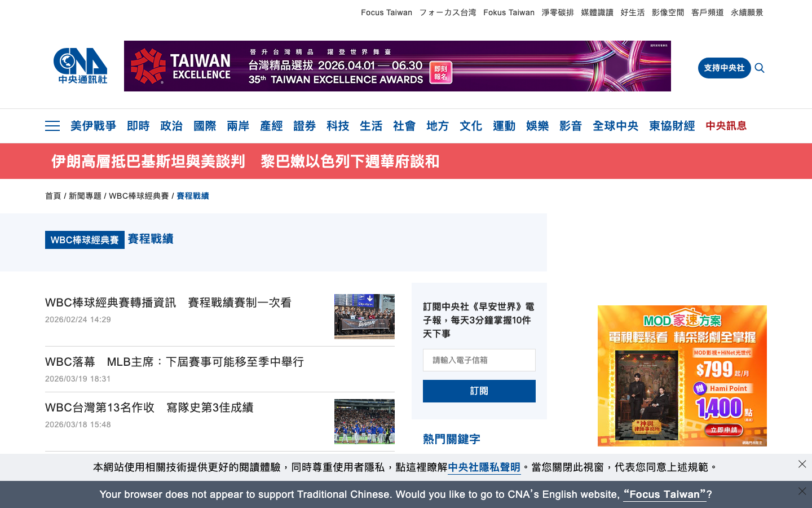
Task: Open the 證券 section
Action: (304, 126)
